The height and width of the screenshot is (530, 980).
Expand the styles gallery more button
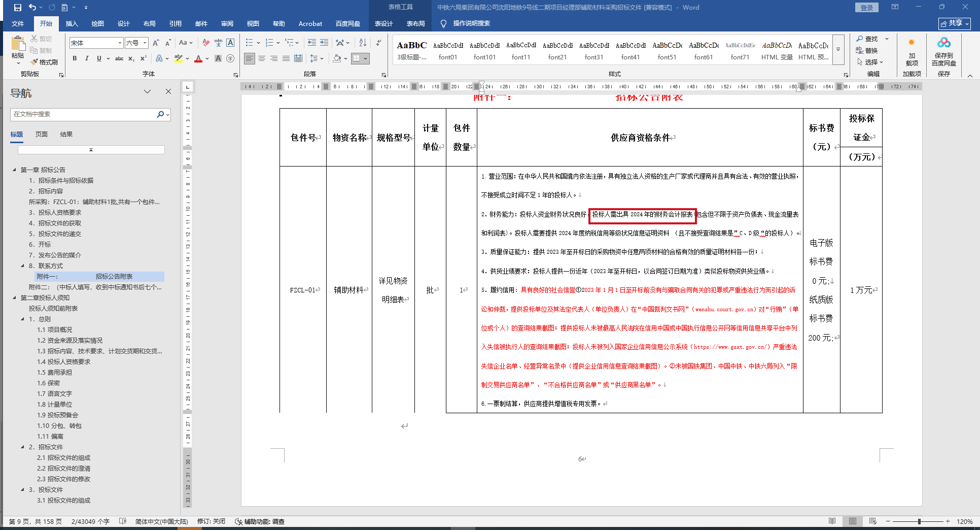click(838, 50)
